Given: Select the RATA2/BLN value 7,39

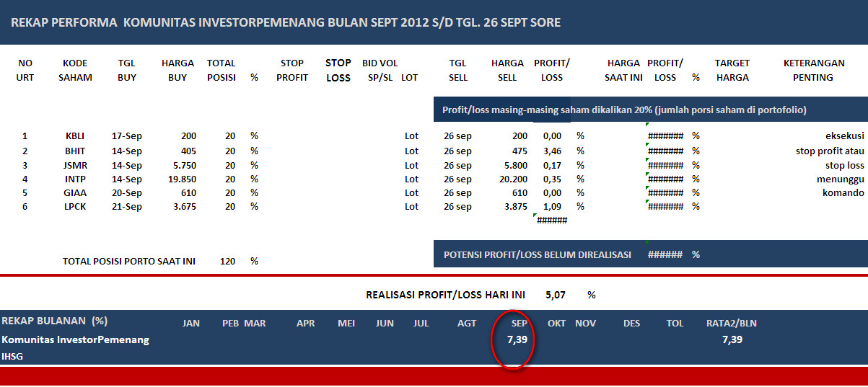Looking at the screenshot, I should click(732, 339).
